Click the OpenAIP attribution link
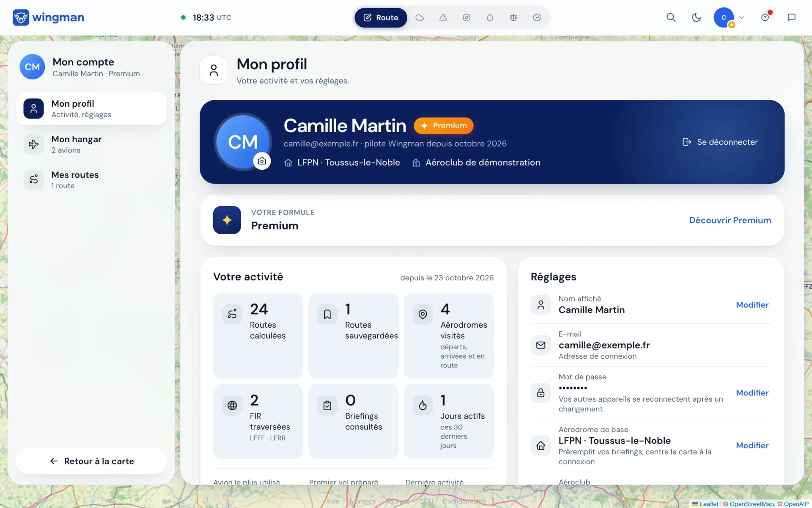812x508 pixels. click(796, 504)
